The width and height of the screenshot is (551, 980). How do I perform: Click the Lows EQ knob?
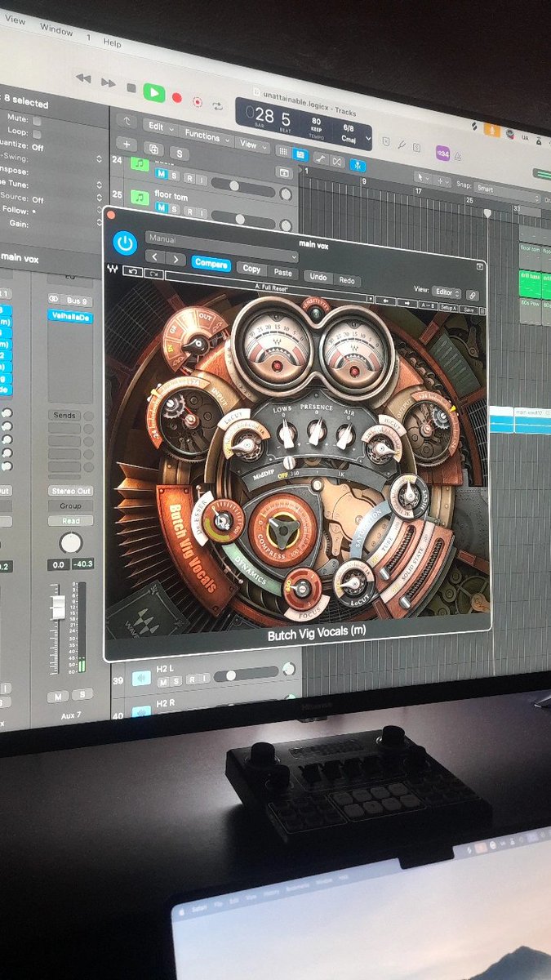[x=287, y=434]
